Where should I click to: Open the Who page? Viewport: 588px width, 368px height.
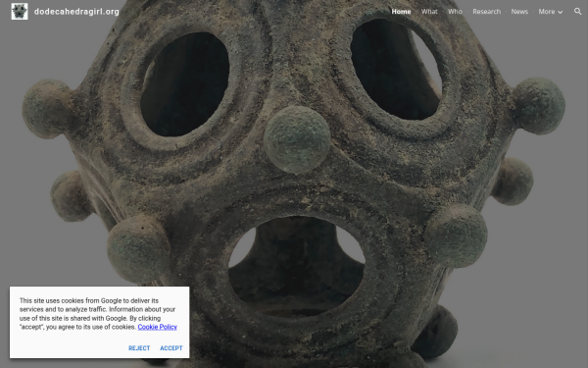(456, 12)
